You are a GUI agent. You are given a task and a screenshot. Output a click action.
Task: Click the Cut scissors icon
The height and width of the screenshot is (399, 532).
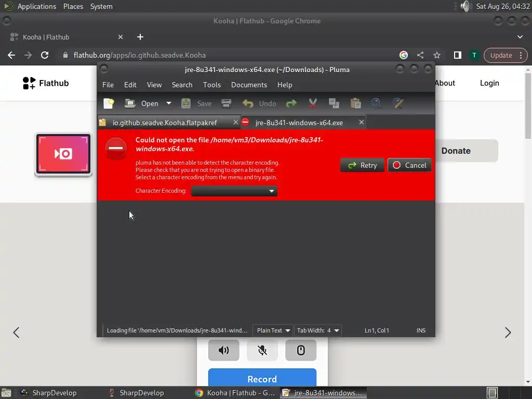click(313, 103)
